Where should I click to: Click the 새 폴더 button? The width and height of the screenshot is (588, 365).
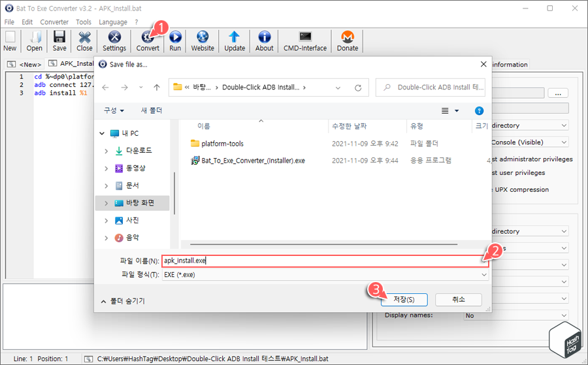click(x=152, y=110)
